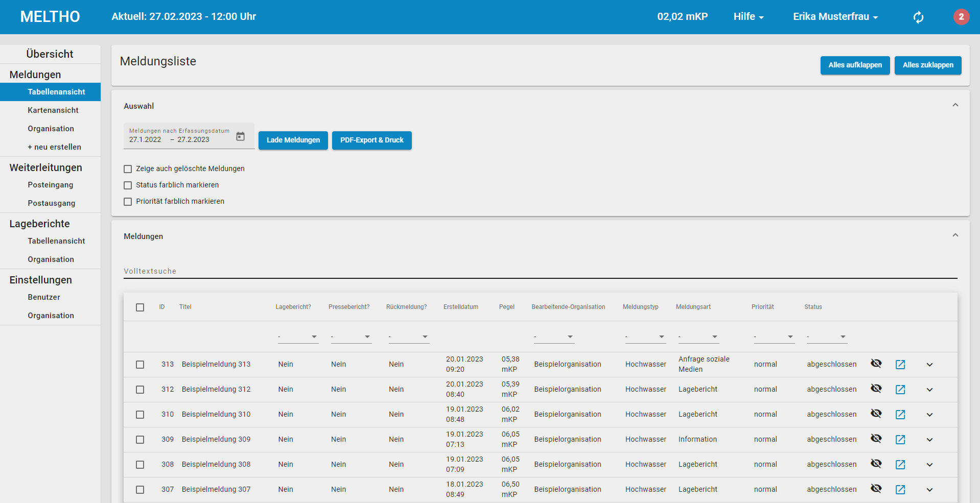Expand row details for Beispielmeldung 313
The width and height of the screenshot is (980, 503).
tap(929, 365)
